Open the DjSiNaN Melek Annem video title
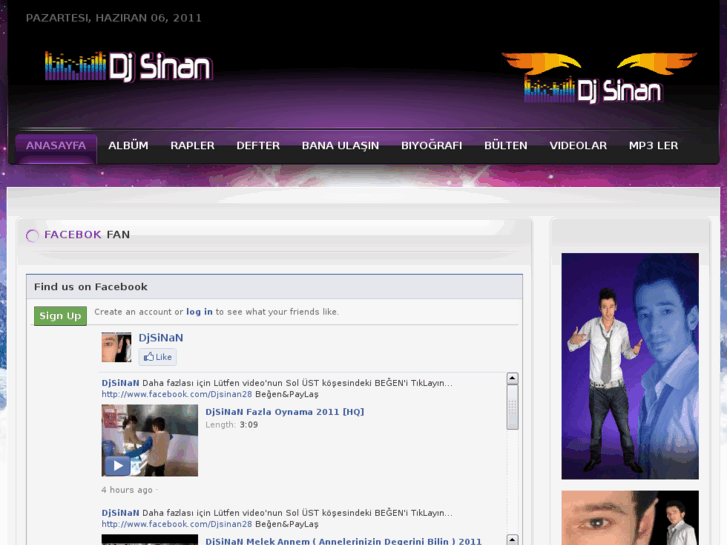727x545 pixels. 344,541
